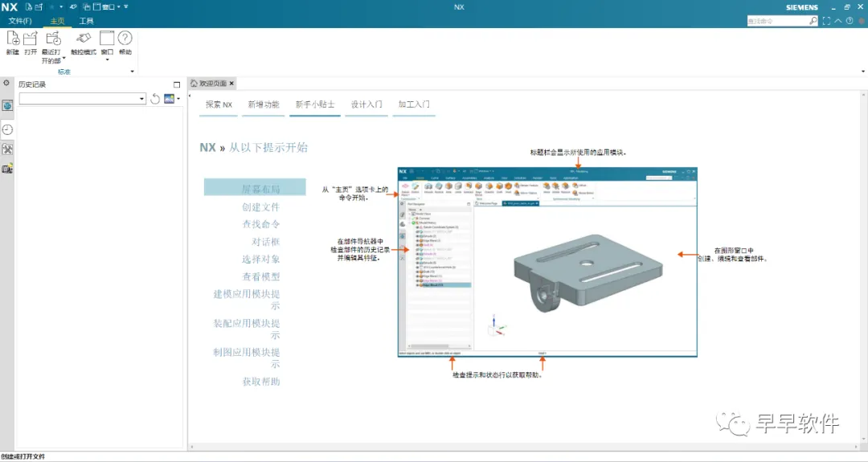Screen dimensions: 868x462
Task: Click the 最近打开的部件 folder icon
Action: 53,39
